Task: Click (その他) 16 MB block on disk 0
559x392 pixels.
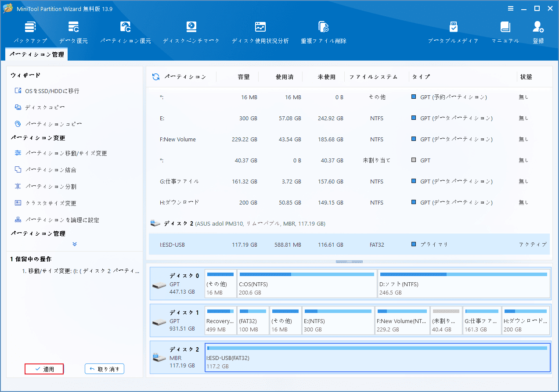Action: 220,284
